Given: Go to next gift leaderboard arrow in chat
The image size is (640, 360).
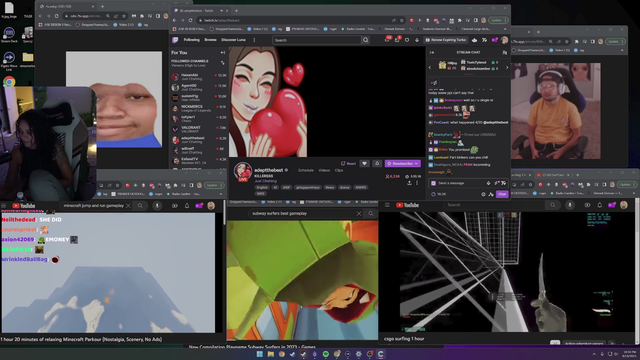Looking at the screenshot, I should 507,68.
